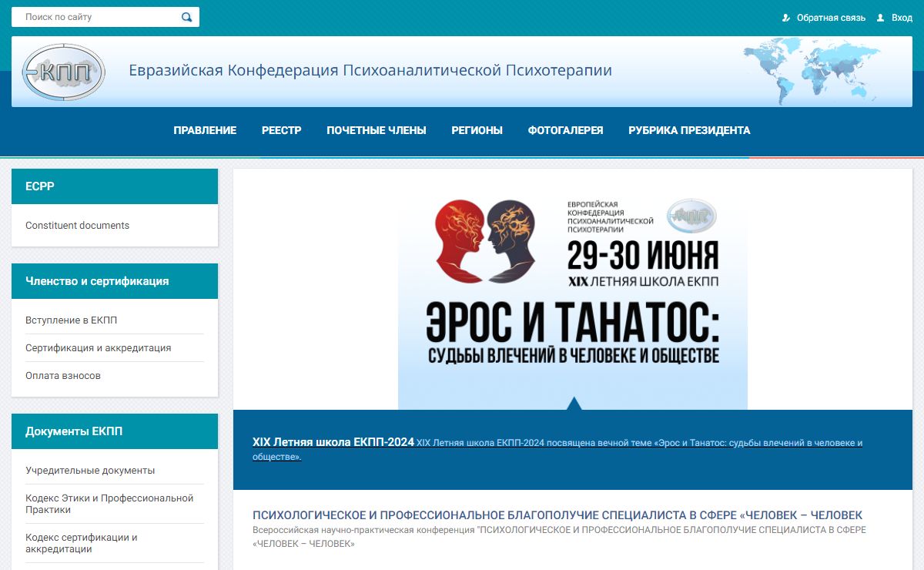Open the РЕГИОНЫ menu item
Screen dimensions: 924x570
pyautogui.click(x=477, y=130)
